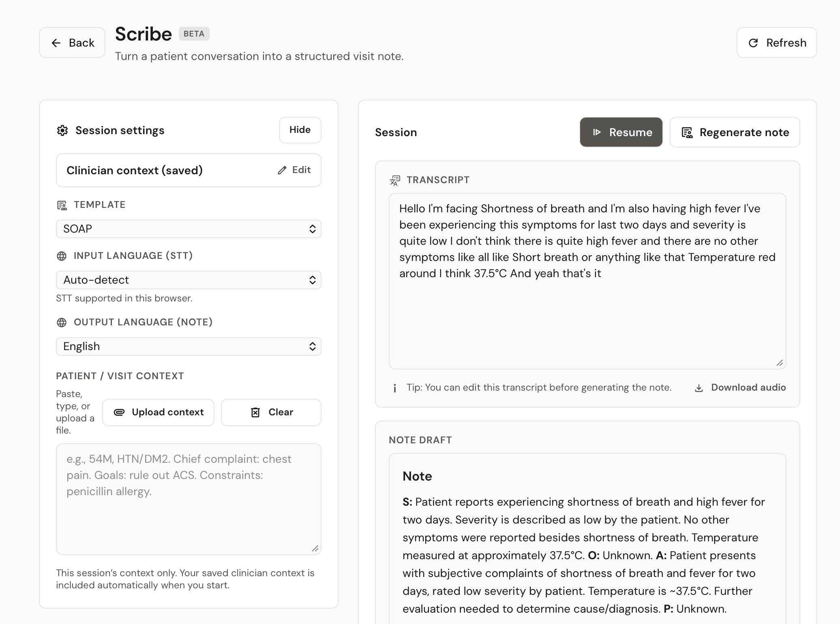Screen dimensions: 840x624
Task: Click the globe icon beside Output Language
Action: click(x=61, y=322)
